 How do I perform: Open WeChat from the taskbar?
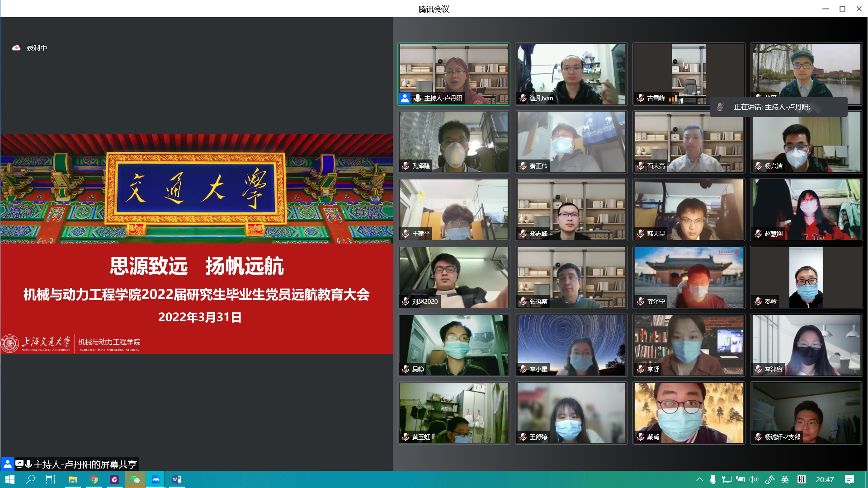click(135, 479)
